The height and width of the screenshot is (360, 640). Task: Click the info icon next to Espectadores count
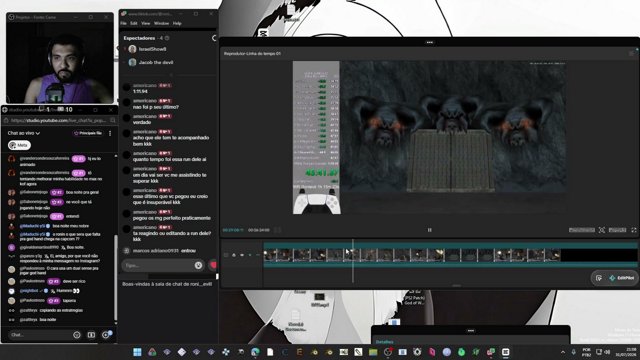[x=167, y=38]
